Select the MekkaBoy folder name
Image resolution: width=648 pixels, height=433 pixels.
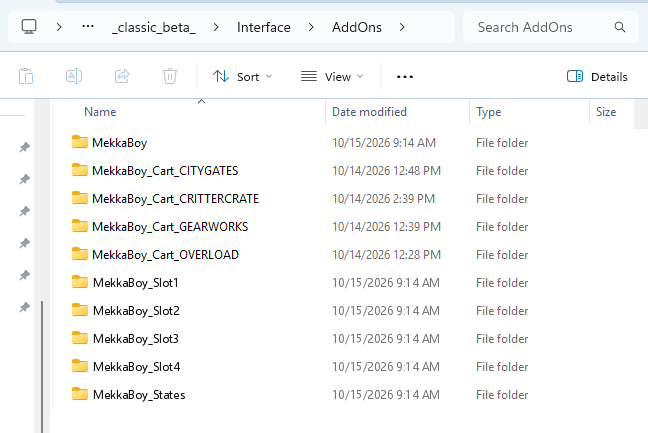[119, 143]
